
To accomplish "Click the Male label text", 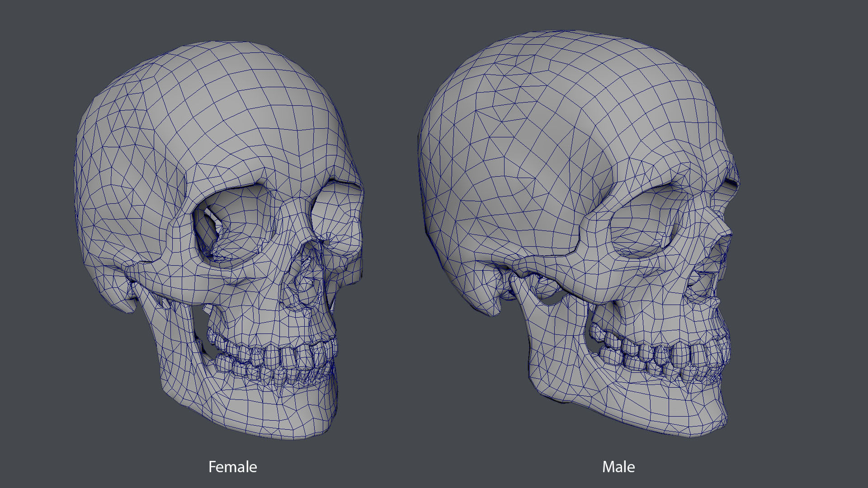I will (x=618, y=466).
